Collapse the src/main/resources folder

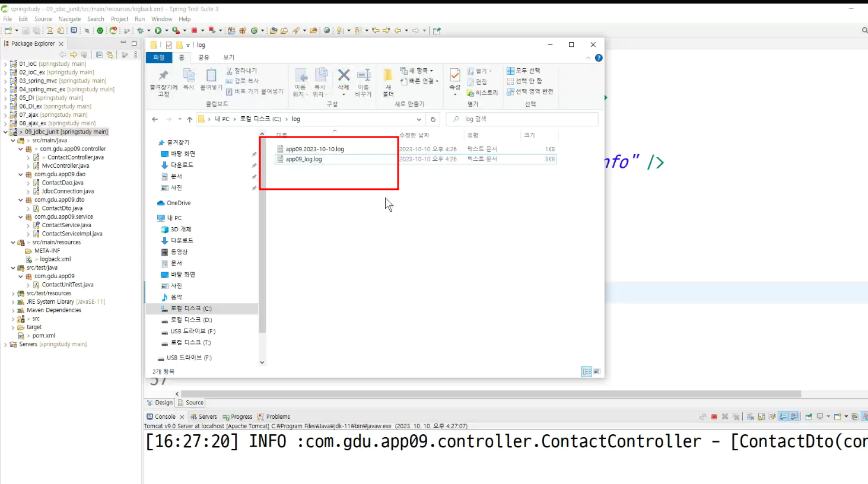click(x=13, y=243)
